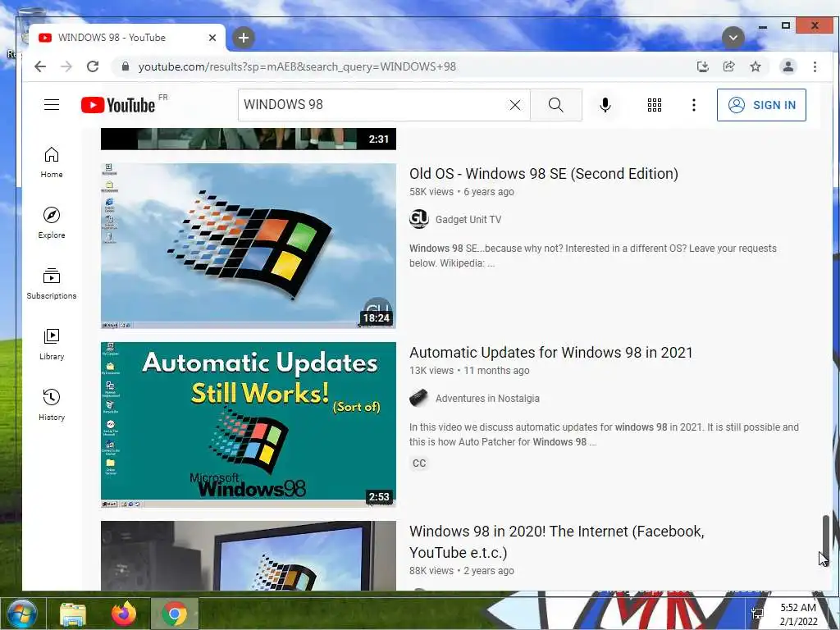Launch Firefox from the taskbar
Screen dimensions: 840x630
pyautogui.click(x=124, y=614)
